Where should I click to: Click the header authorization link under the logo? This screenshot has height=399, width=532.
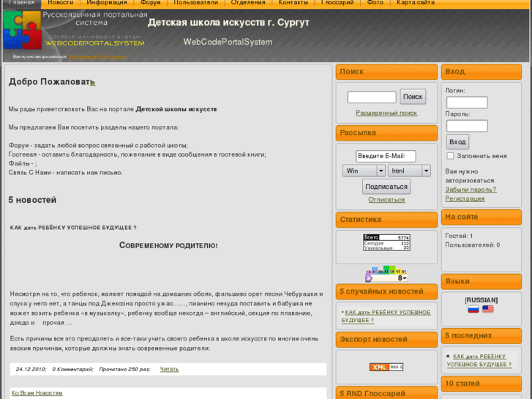tap(97, 56)
